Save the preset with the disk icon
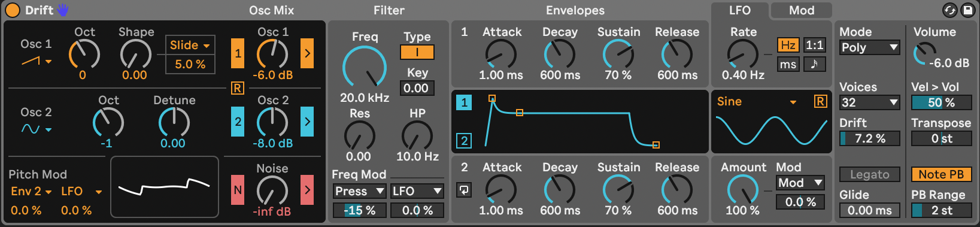Screen dimensions: 980x227 click(x=967, y=10)
